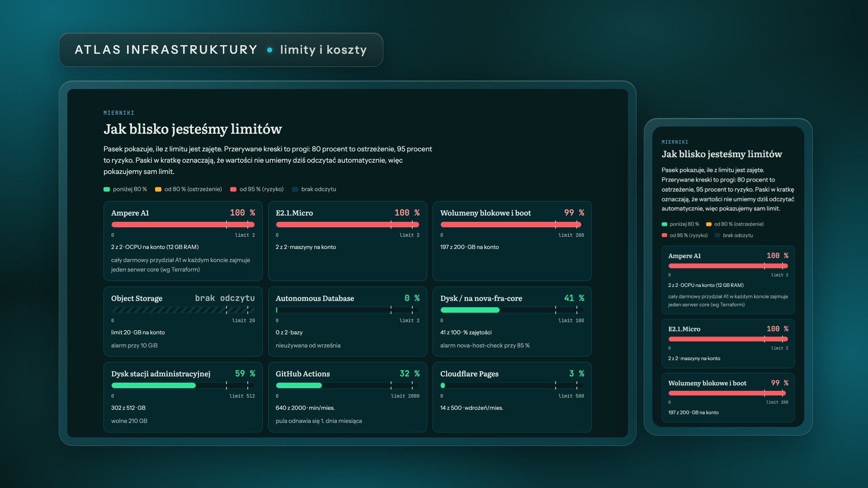Click the red 'od 95 % (ryzyko)' swatch in the wide panel
This screenshot has width=868, height=488.
click(x=233, y=189)
